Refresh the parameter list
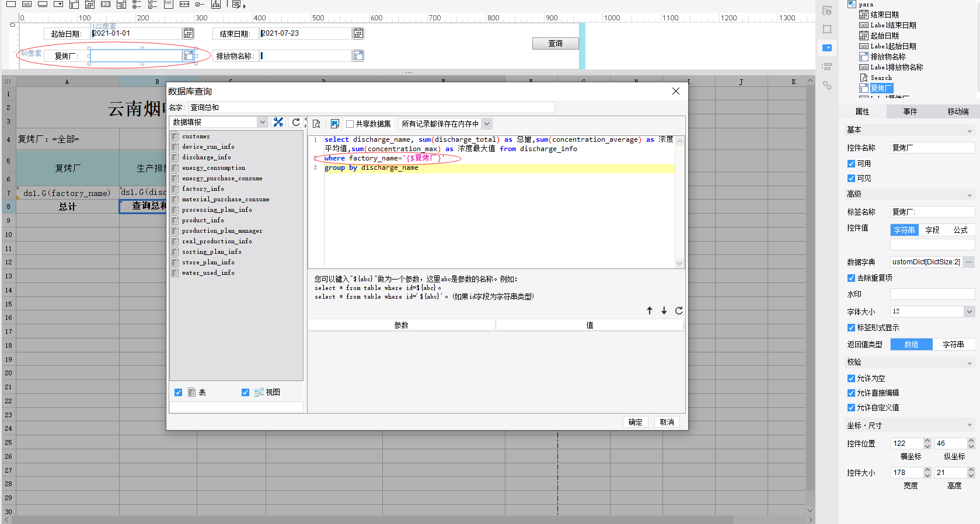This screenshot has width=980, height=524. click(679, 310)
